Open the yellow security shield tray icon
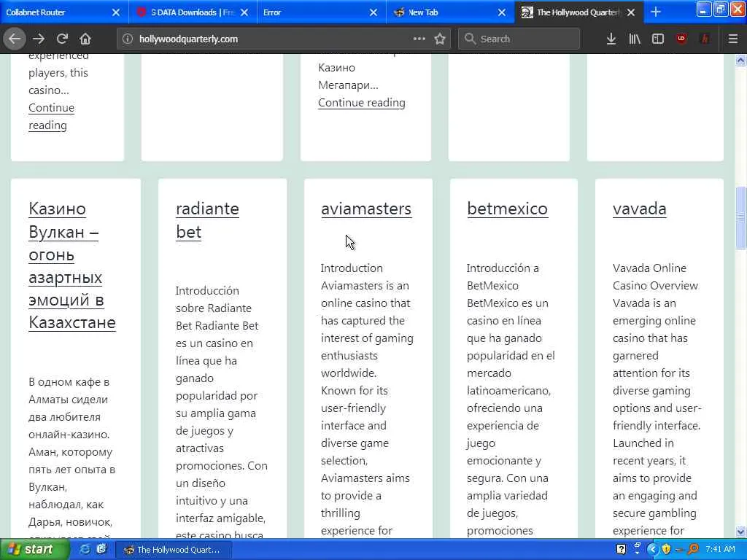Image resolution: width=747 pixels, height=560 pixels. coord(666,550)
